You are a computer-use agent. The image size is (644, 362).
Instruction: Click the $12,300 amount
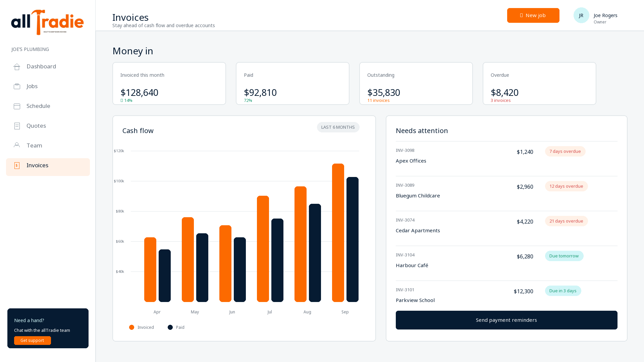tap(523, 292)
